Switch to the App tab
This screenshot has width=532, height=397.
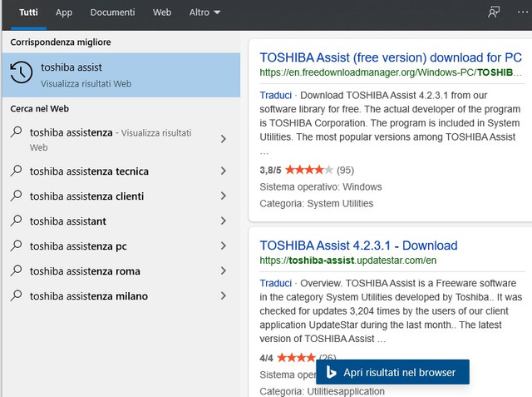click(64, 12)
